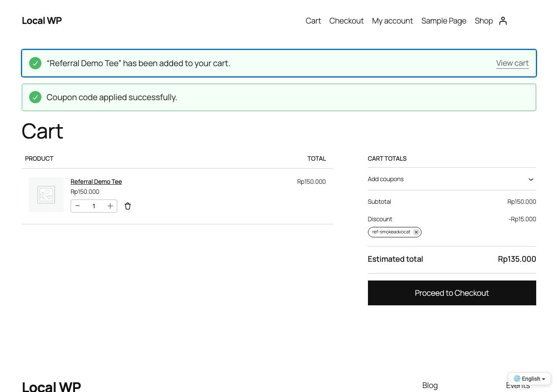Open Shop menu item
Screen dimensions: 558x392
point(483,21)
